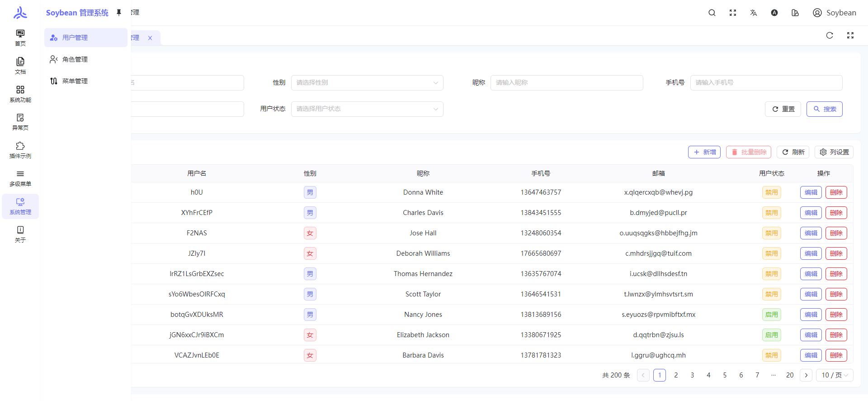Open 插件示例 in the left sidebar
Viewport: 868px width, 401px height.
click(x=20, y=150)
